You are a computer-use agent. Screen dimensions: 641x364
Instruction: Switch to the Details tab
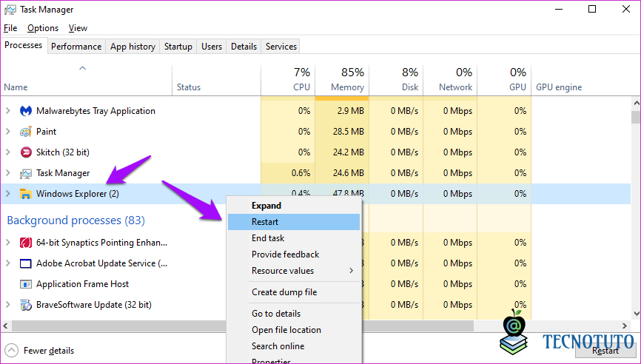click(244, 47)
